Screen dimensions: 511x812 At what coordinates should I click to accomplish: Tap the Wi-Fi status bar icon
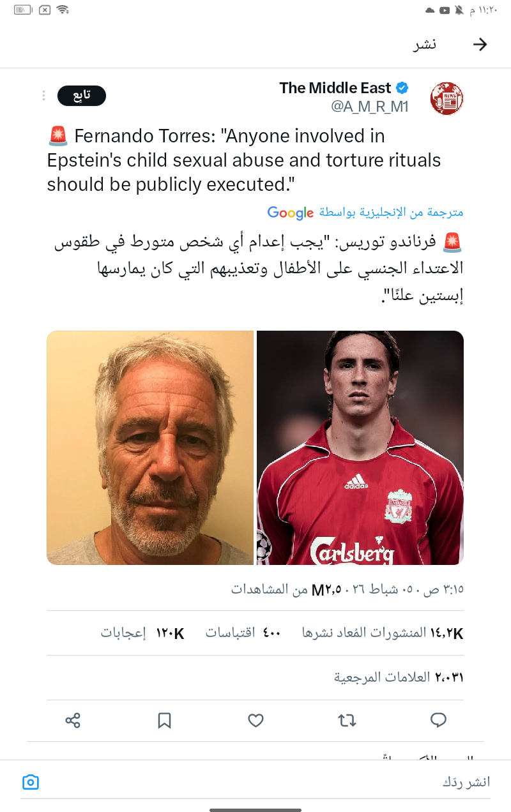coord(63,10)
